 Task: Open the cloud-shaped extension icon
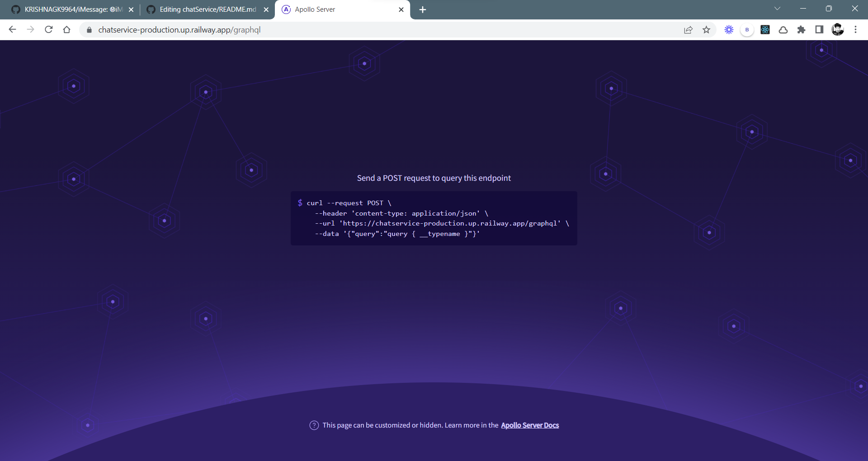click(783, 30)
